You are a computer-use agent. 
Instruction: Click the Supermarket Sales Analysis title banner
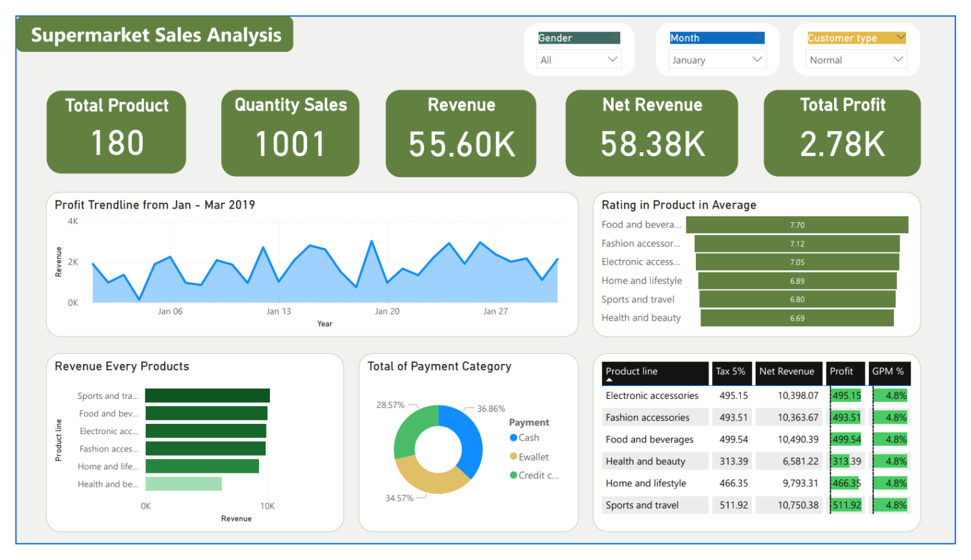click(156, 35)
